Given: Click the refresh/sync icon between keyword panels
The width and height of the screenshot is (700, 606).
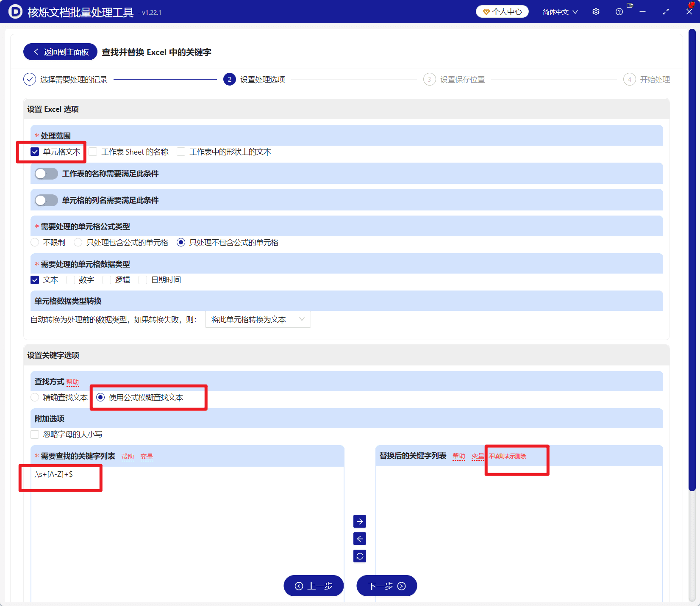Looking at the screenshot, I should coord(359,556).
